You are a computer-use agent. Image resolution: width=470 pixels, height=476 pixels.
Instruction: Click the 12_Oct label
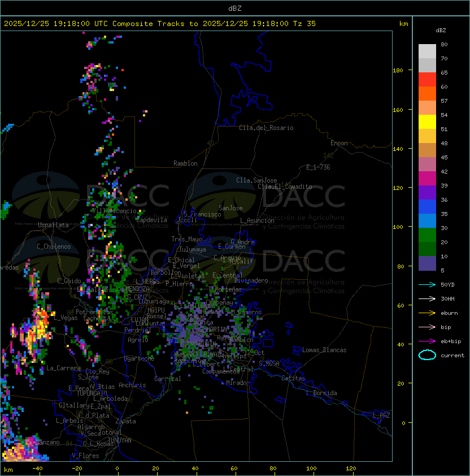click(x=254, y=353)
